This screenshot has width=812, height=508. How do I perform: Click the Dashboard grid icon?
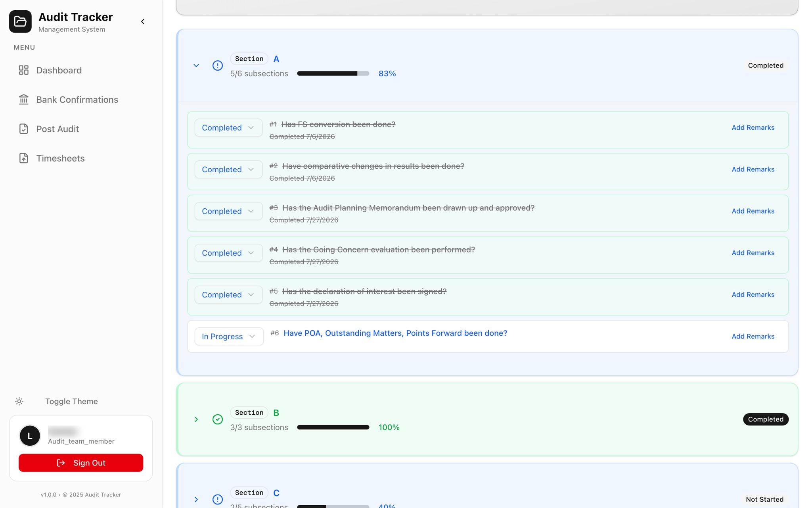[x=24, y=70]
